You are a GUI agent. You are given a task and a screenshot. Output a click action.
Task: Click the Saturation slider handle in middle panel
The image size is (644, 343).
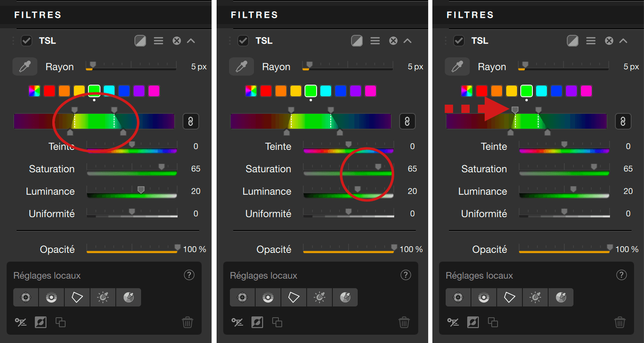pyautogui.click(x=378, y=167)
